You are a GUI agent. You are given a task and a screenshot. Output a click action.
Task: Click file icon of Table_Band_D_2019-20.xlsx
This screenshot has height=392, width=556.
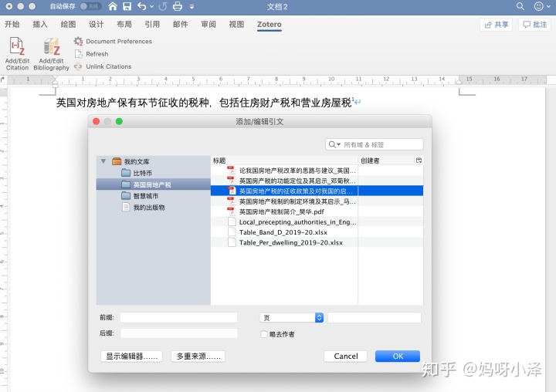[x=232, y=232]
